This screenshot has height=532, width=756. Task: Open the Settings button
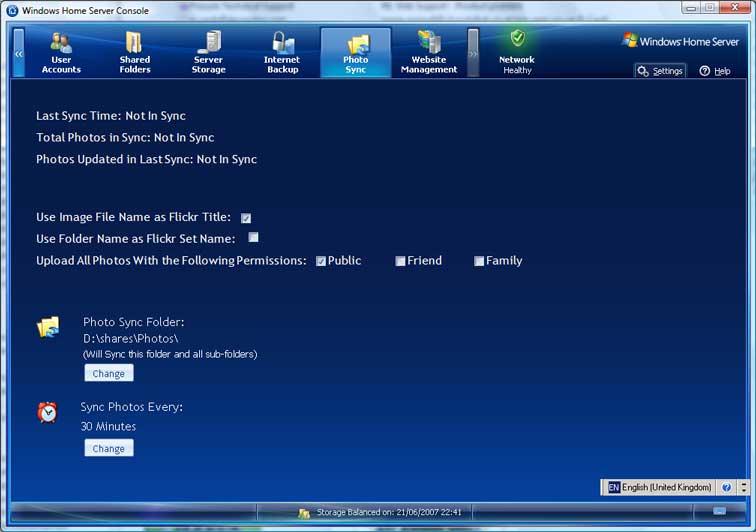660,71
